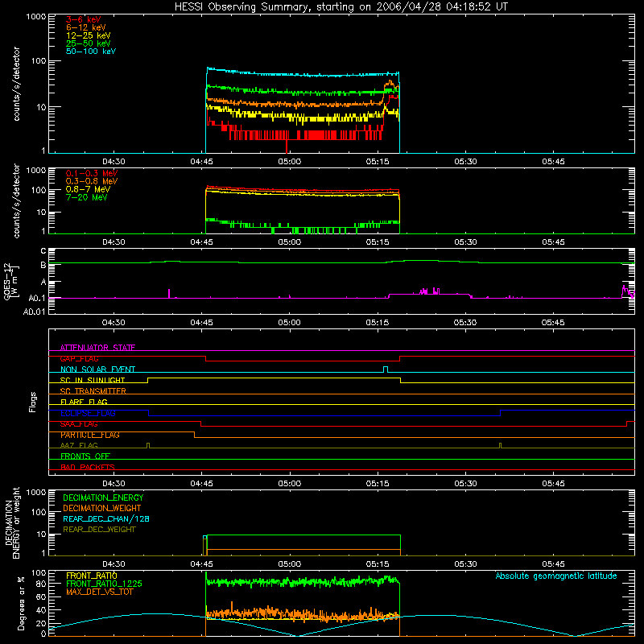Click the FLARE_FLAG label
The image size is (644, 644).
tap(84, 402)
